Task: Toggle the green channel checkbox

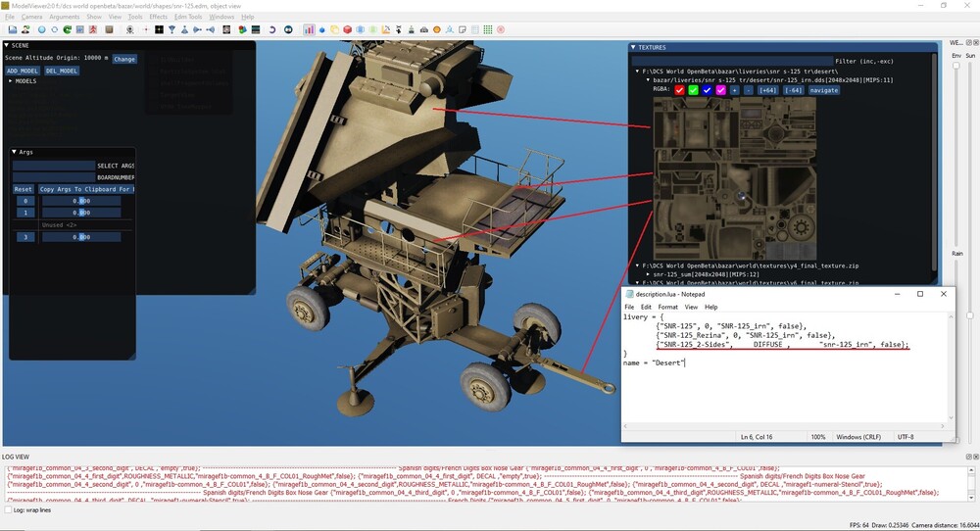Action: 693,90
